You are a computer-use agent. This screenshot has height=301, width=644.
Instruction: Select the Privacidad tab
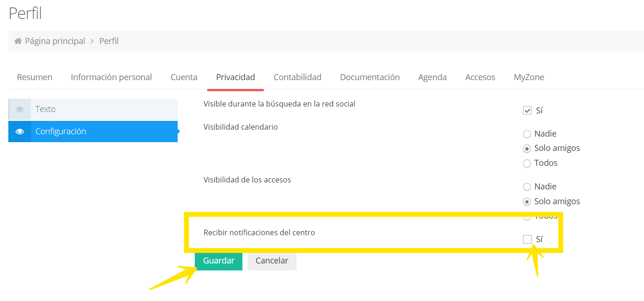click(235, 77)
